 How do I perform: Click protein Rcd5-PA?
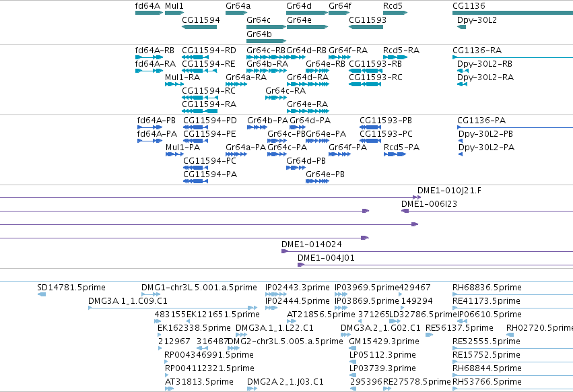(x=395, y=154)
